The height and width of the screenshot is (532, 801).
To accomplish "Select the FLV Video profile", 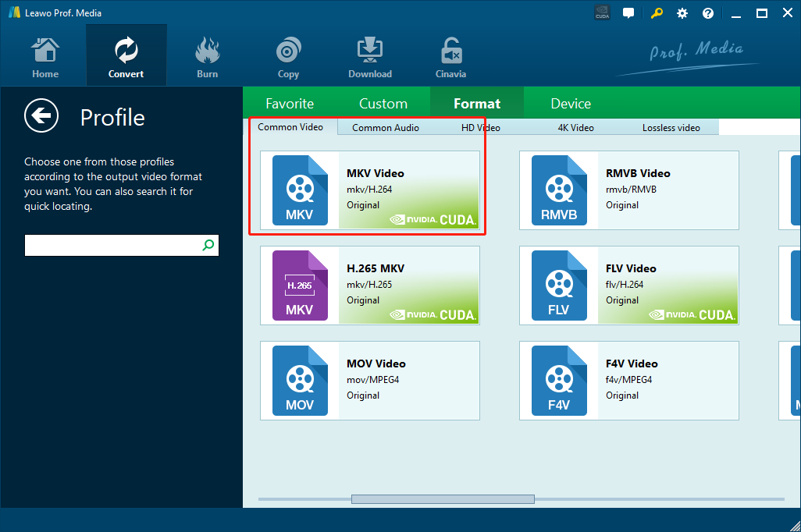I will 629,286.
